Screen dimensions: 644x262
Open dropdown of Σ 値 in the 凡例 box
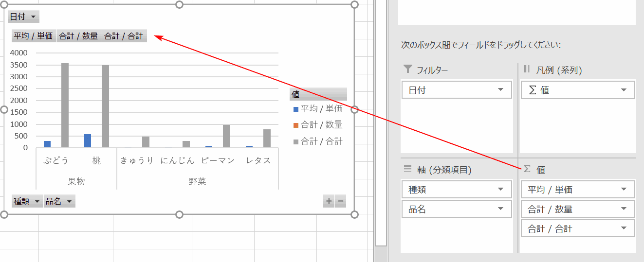tap(624, 90)
